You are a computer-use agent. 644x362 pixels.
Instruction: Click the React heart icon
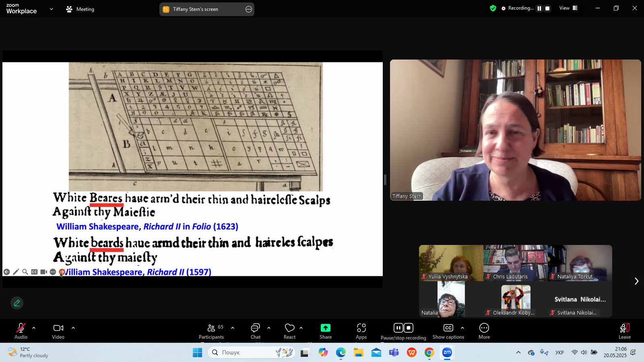[x=289, y=331]
